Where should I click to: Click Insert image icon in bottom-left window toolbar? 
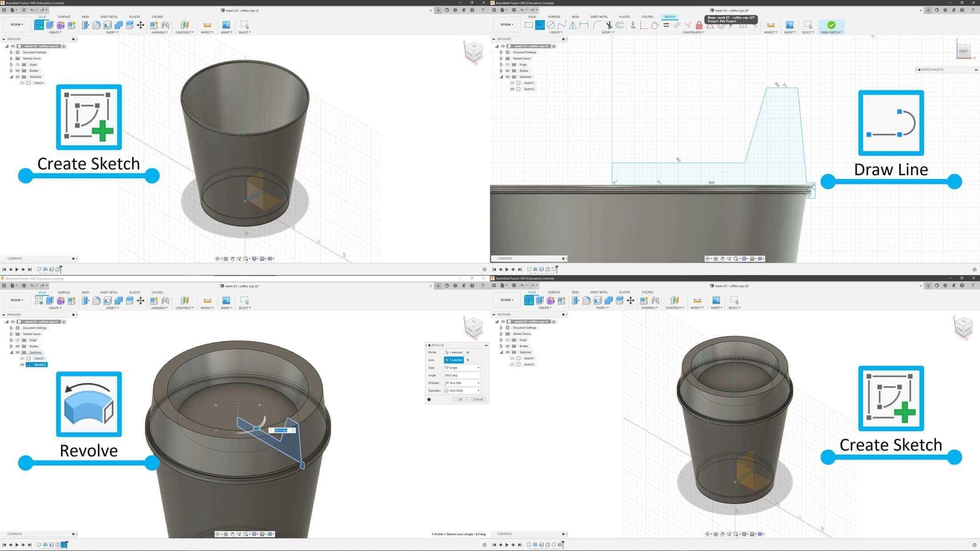pyautogui.click(x=226, y=300)
